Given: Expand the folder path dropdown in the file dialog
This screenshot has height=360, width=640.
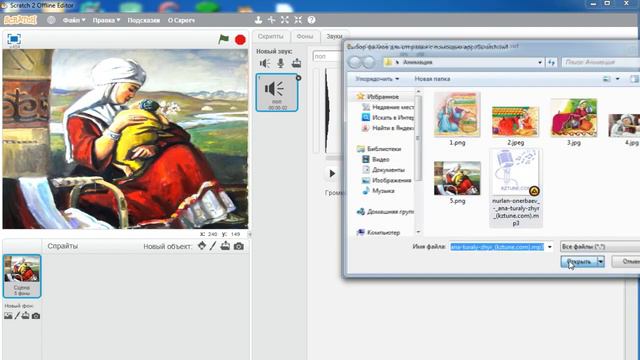Looking at the screenshot, I should 540,62.
